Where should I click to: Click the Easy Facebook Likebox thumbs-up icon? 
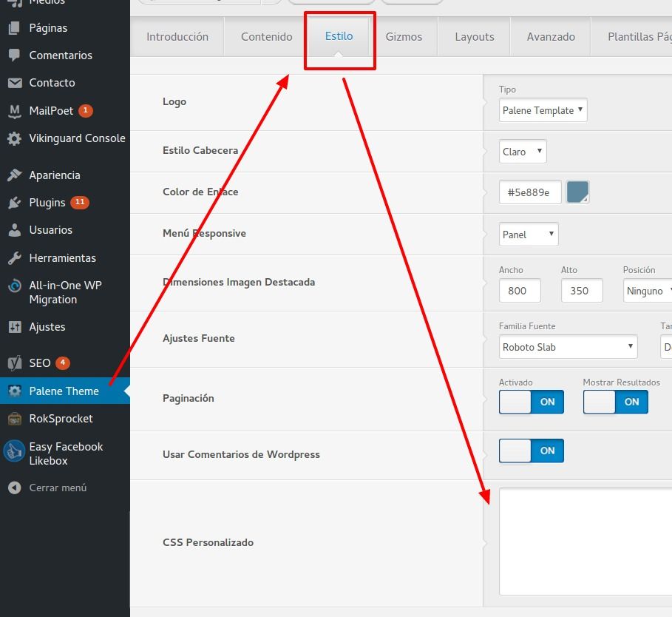pos(14,451)
